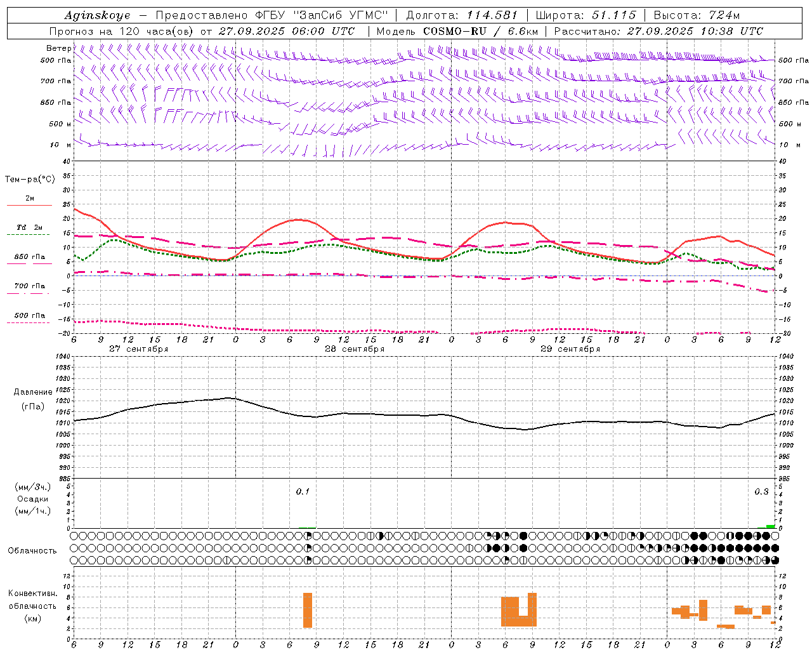Click 'Прогноз на 120 часа(ов)' forecast range text
Image resolution: width=812 pixels, height=650 pixels.
point(122,31)
